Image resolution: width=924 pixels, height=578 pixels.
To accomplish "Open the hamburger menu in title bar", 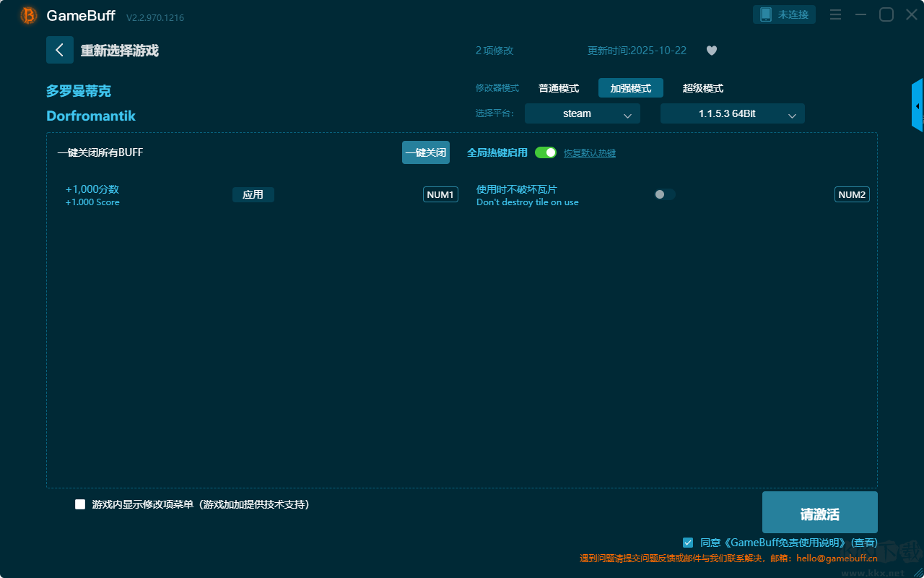I will [x=835, y=14].
